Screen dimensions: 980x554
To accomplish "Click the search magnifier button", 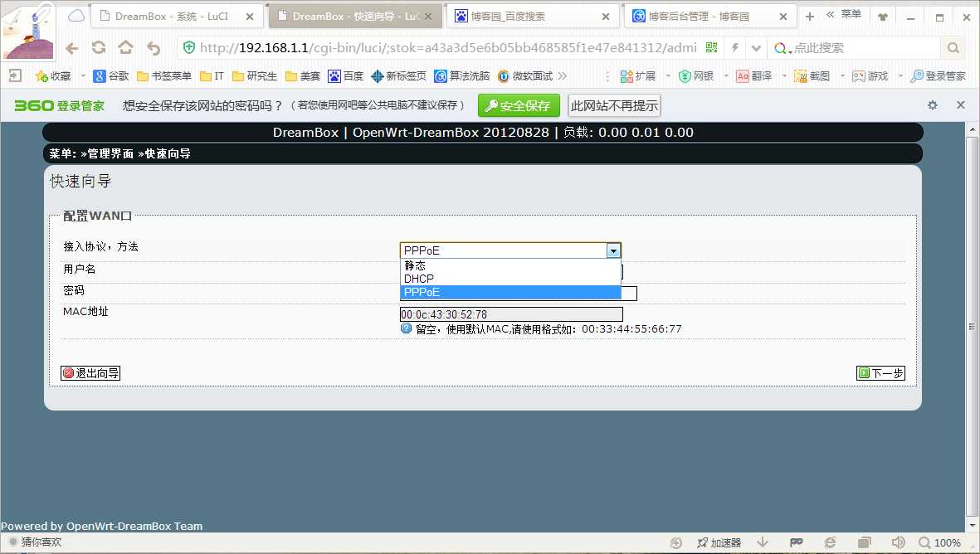I will coord(953,48).
